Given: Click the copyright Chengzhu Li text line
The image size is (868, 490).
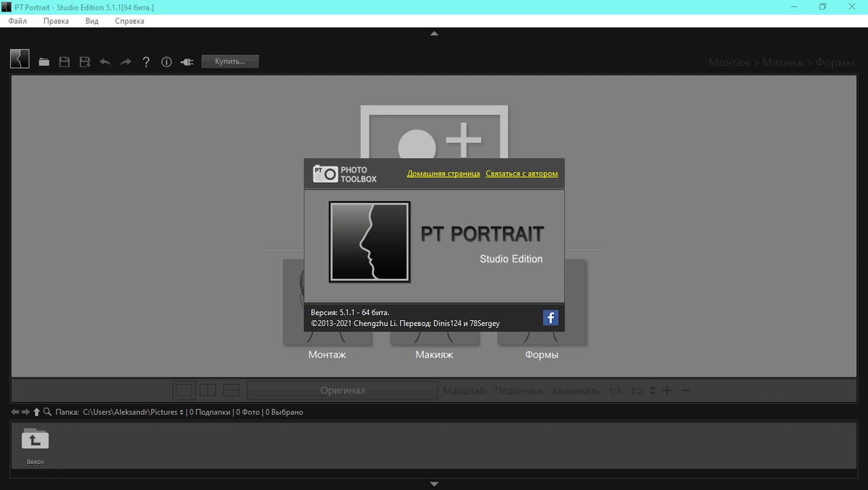Looking at the screenshot, I should (x=405, y=323).
